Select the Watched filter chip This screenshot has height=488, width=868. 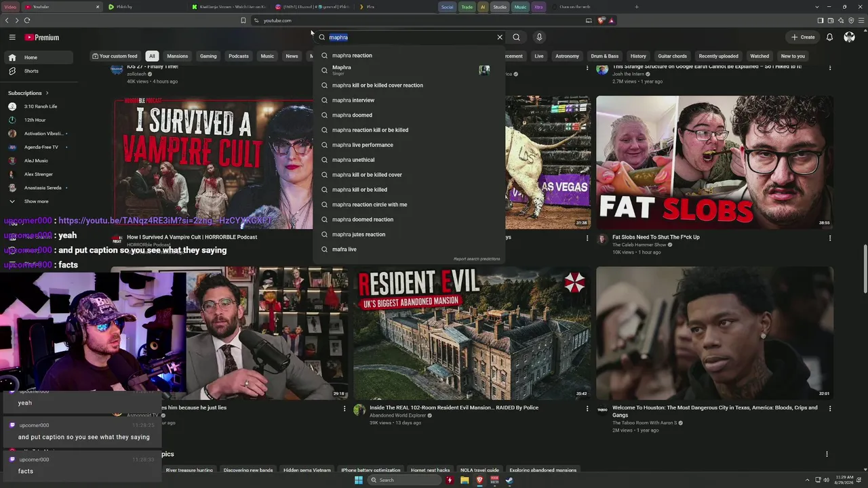click(759, 56)
